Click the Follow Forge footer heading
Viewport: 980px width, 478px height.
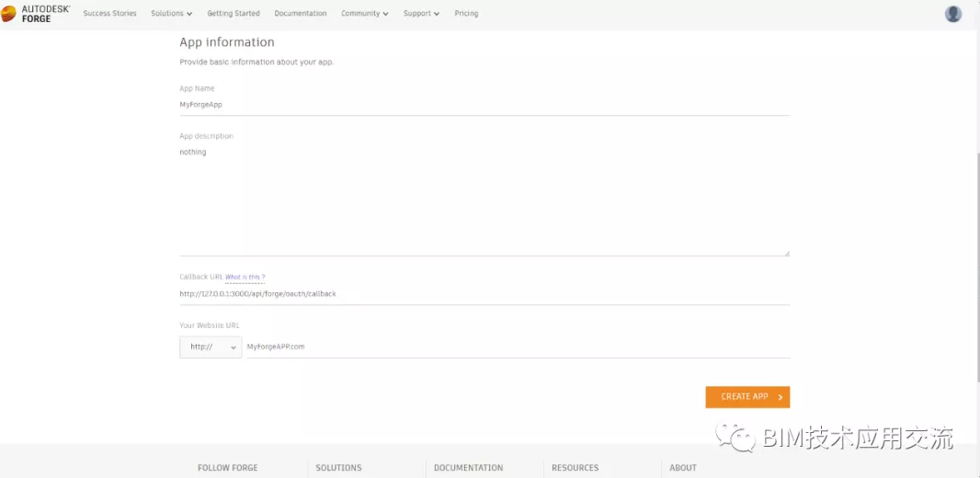point(227,468)
